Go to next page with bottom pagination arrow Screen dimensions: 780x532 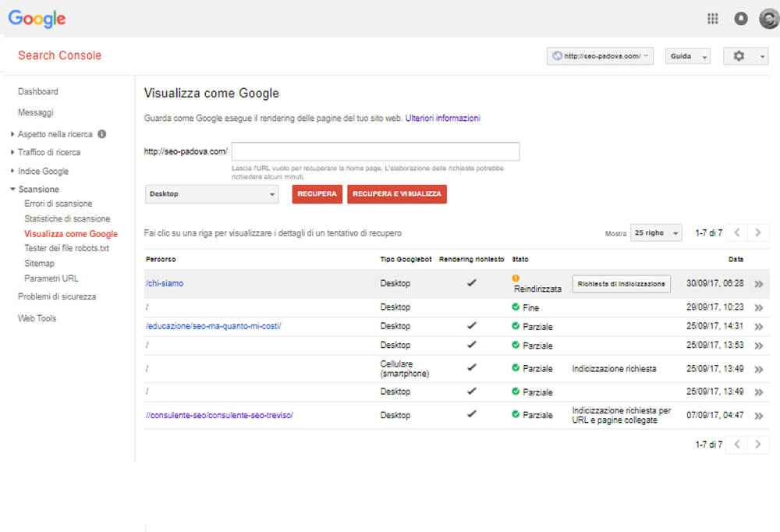coord(757,445)
